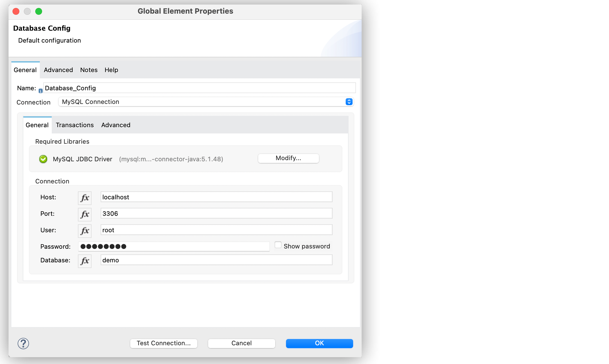Screen dimensions: 609x364
Task: Select the General tab in outer panel
Action: [24, 70]
